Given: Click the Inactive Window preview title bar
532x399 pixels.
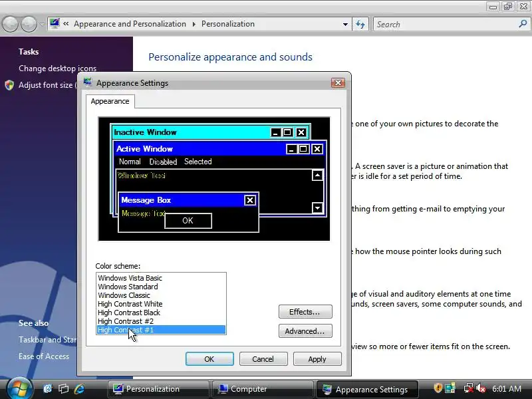Looking at the screenshot, I should point(210,132).
